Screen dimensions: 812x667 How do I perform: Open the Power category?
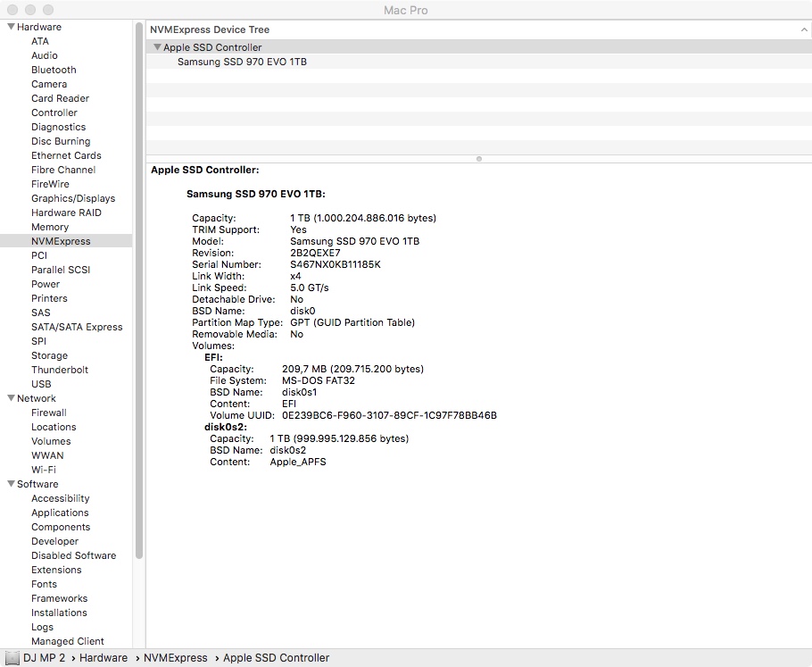[45, 284]
